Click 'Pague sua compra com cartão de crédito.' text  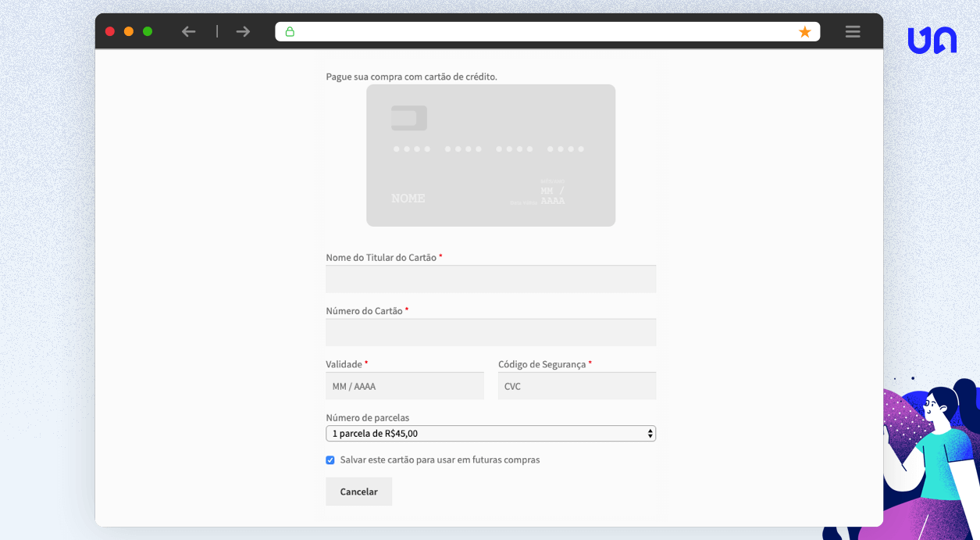point(412,77)
